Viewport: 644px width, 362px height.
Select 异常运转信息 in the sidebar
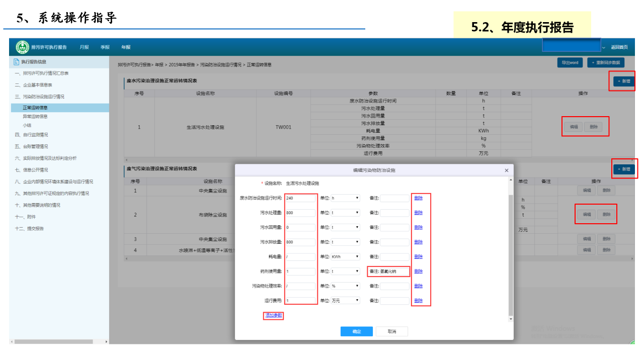tap(35, 116)
